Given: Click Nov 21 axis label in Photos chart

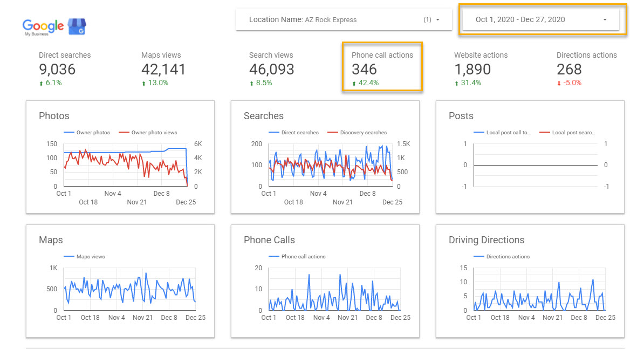Looking at the screenshot, I should point(137,202).
